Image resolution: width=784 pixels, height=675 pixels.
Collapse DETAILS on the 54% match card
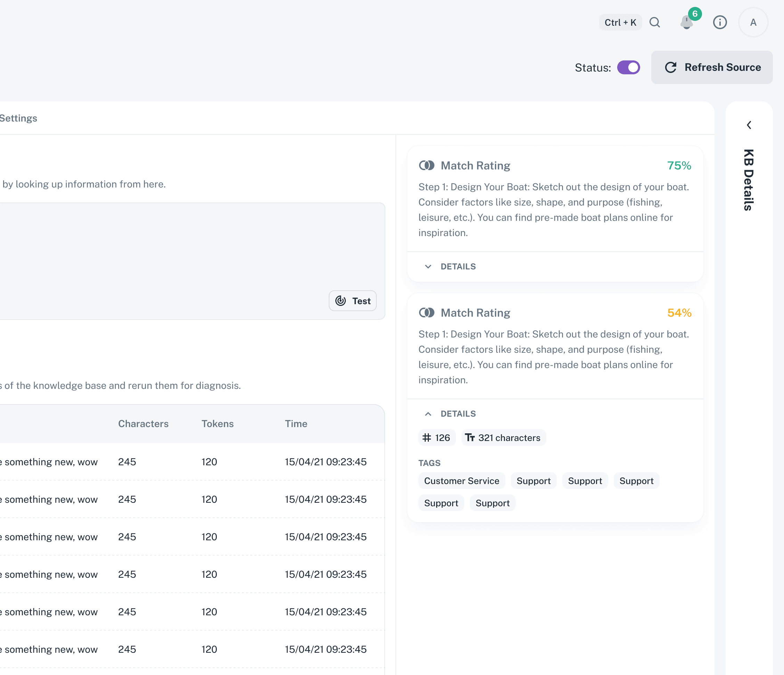pyautogui.click(x=450, y=413)
